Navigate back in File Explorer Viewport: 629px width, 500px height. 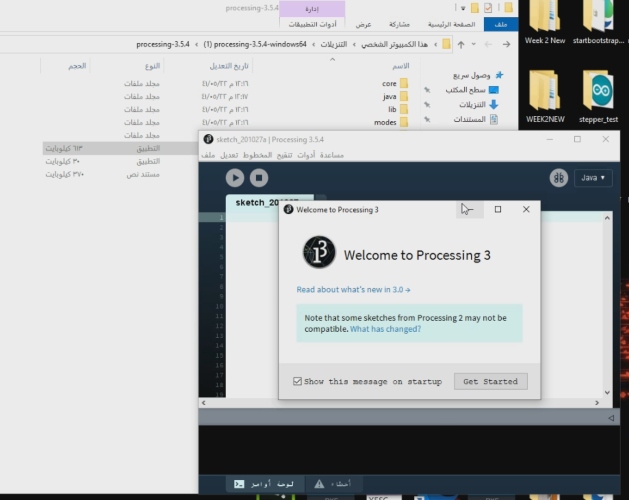pyautogui.click(x=507, y=45)
